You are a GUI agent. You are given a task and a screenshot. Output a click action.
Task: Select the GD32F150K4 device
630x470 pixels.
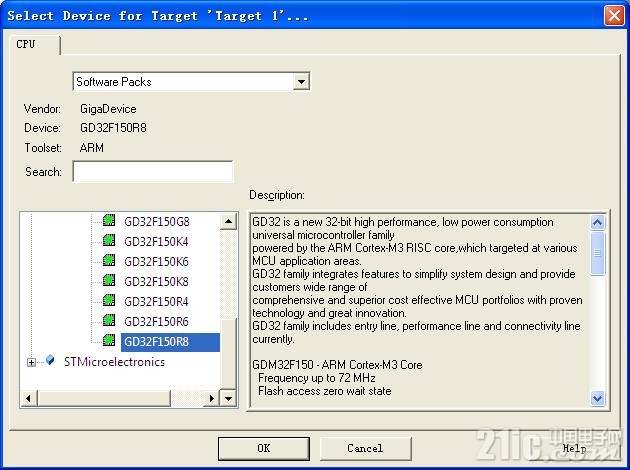tap(156, 242)
